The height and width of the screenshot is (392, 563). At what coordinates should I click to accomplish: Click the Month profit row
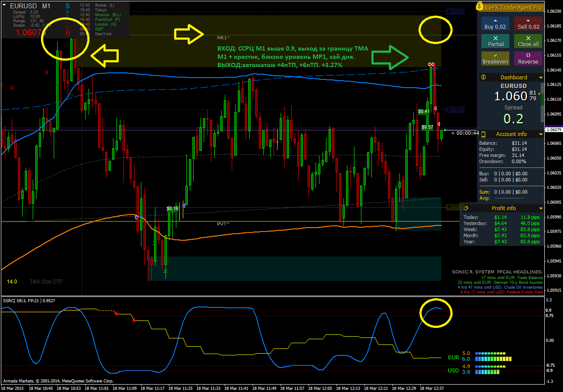tap(502, 235)
